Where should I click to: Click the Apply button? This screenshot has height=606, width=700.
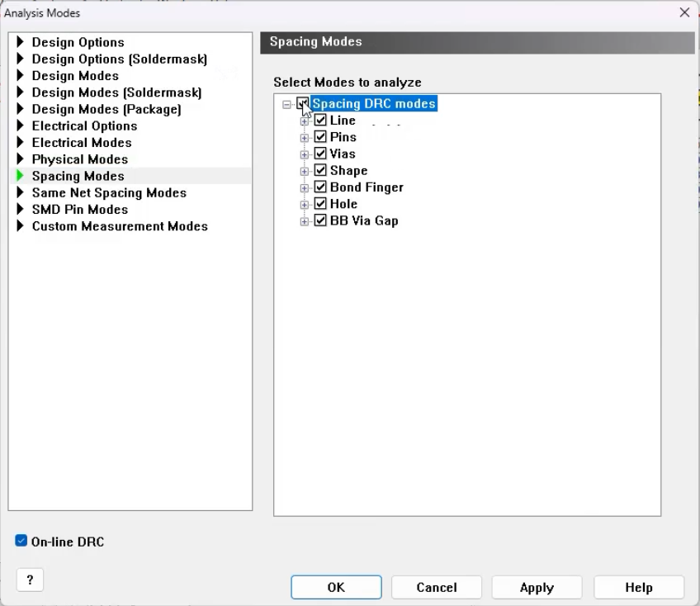(x=537, y=587)
